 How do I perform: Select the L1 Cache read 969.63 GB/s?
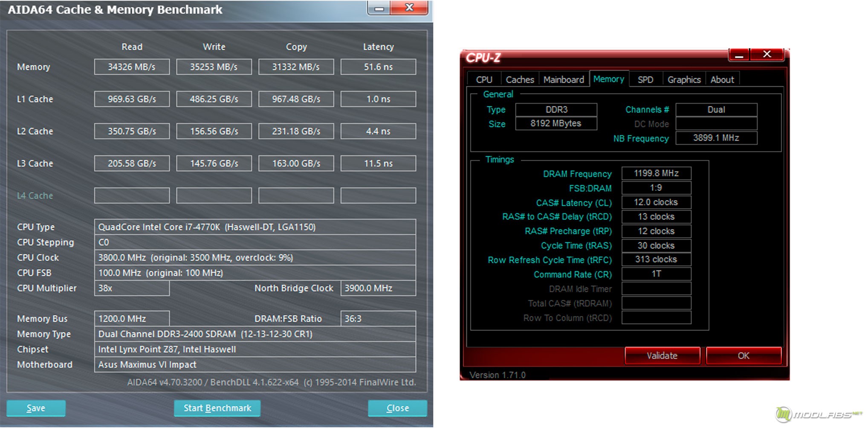click(x=132, y=99)
